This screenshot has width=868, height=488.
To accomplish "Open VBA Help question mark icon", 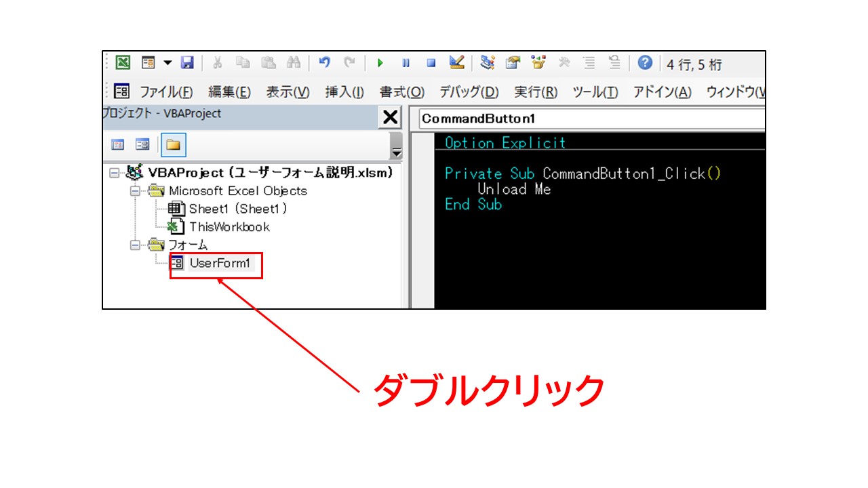I will pyautogui.click(x=645, y=63).
